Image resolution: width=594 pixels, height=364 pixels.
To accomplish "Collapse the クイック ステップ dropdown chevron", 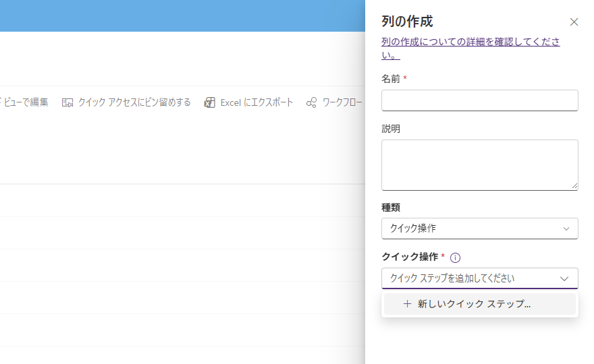I will point(564,278).
